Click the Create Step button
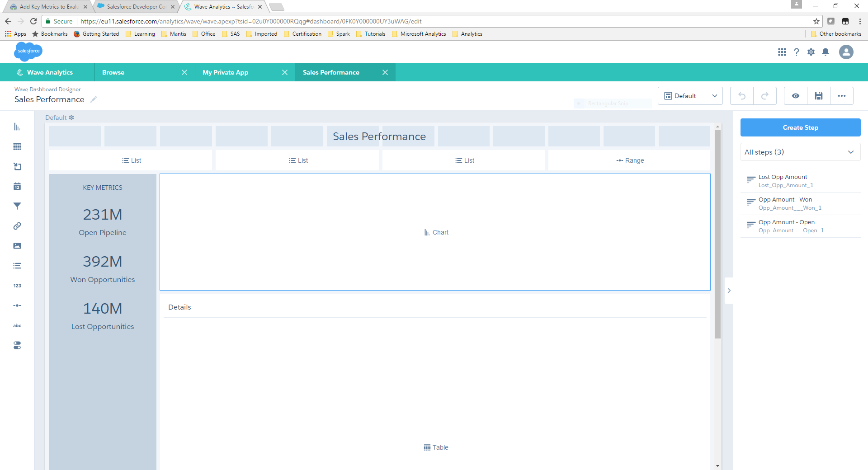The width and height of the screenshot is (868, 470). (x=800, y=127)
